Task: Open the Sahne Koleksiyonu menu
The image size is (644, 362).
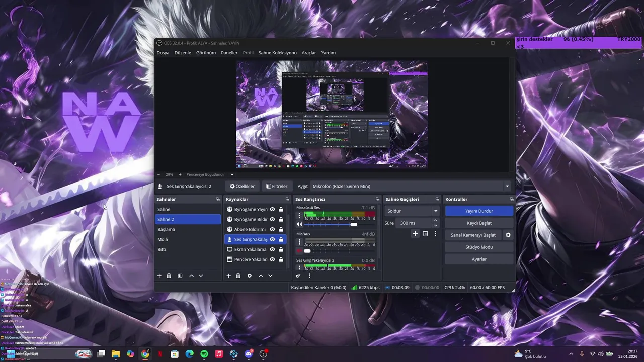Action: 277,53
